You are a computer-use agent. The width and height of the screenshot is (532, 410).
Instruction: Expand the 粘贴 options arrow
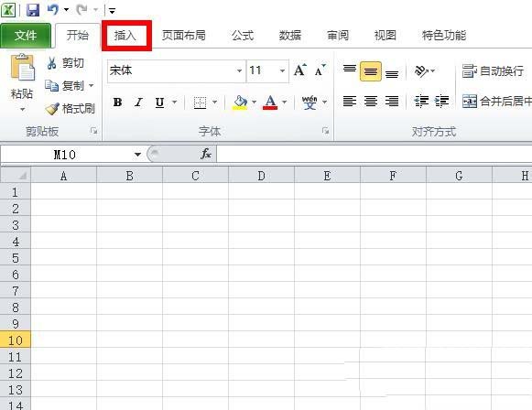click(22, 109)
